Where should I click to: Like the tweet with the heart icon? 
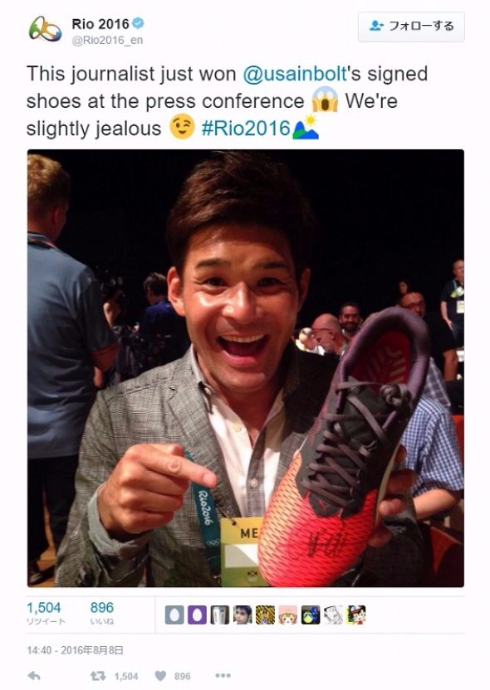tap(161, 675)
